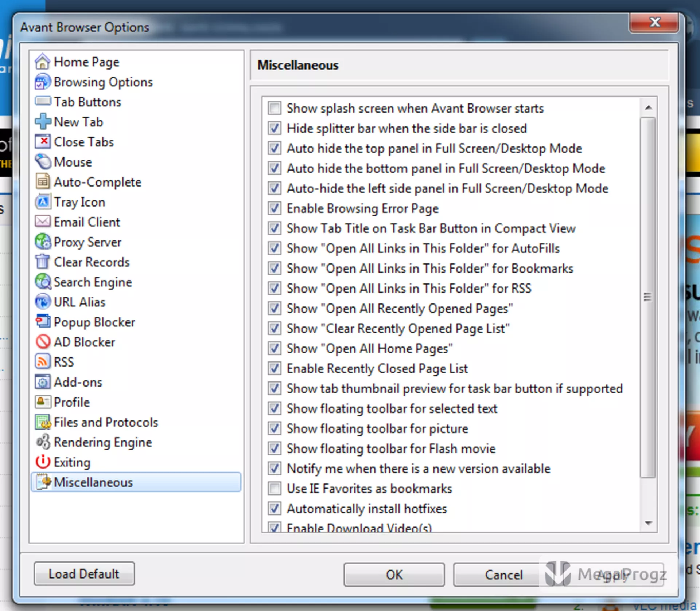Click the Miscellaneous category icon
700x611 pixels.
43,482
